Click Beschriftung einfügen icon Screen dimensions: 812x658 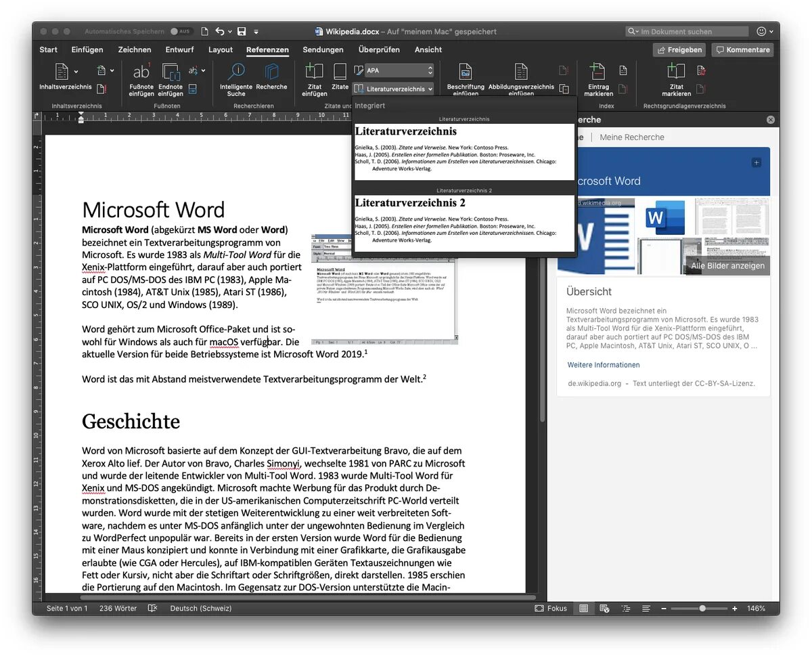(x=466, y=72)
